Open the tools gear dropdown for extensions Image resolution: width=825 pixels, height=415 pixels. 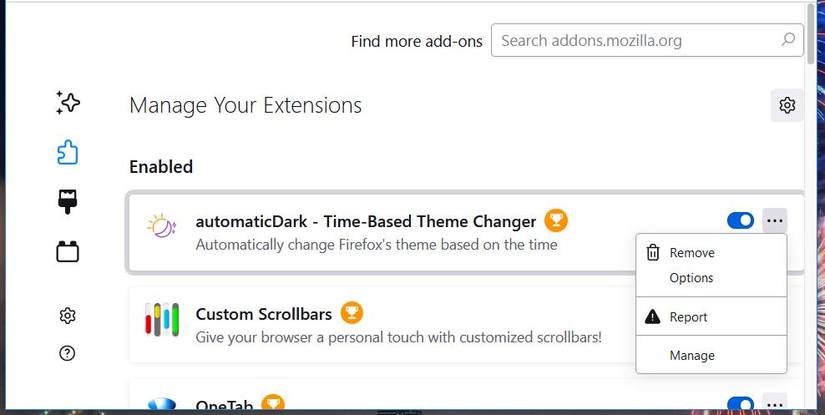point(787,105)
